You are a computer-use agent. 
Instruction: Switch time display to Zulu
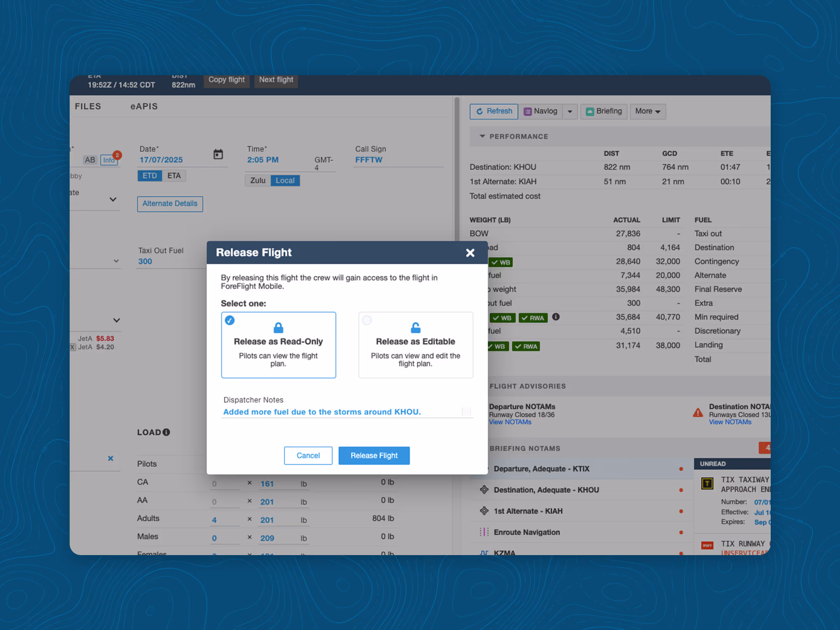[258, 180]
